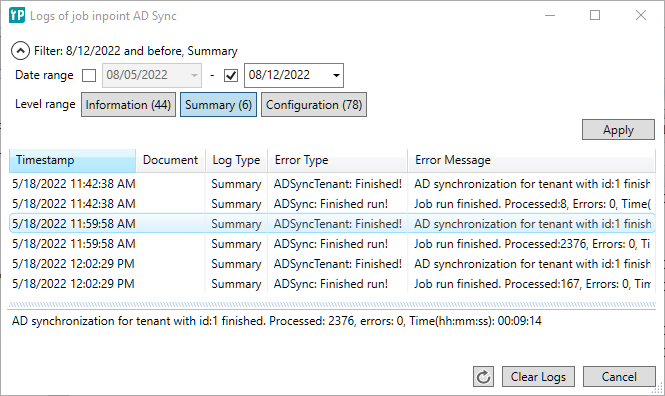
Task: Collapse the filter section chevron
Action: pyautogui.click(x=20, y=51)
